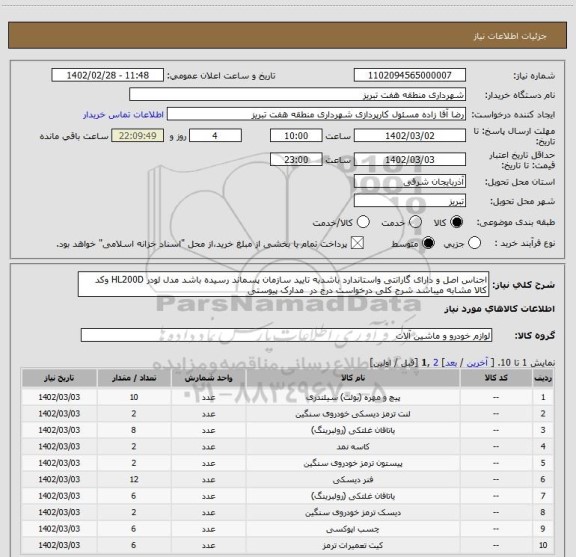Select row لنت ترمز دیسکی خودروی سنگین

[x=287, y=414]
